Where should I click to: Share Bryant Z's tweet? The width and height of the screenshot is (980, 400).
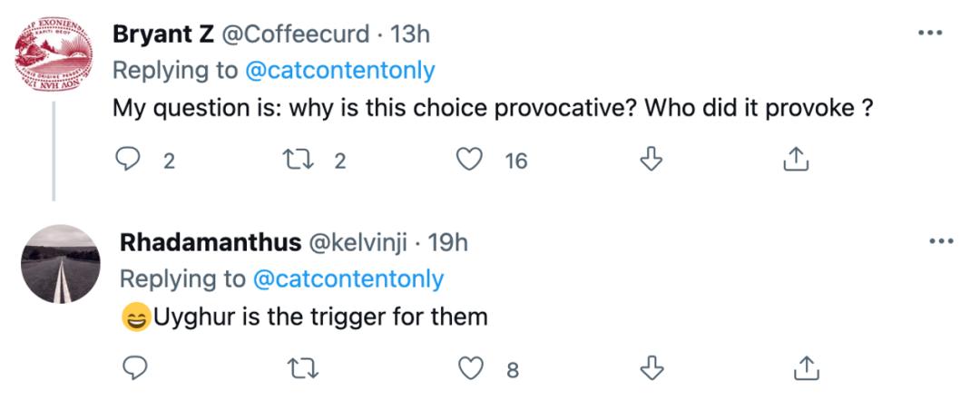pos(795,161)
